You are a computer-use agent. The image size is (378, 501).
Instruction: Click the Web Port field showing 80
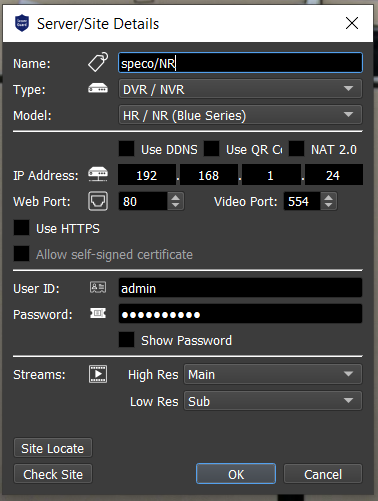click(x=143, y=201)
